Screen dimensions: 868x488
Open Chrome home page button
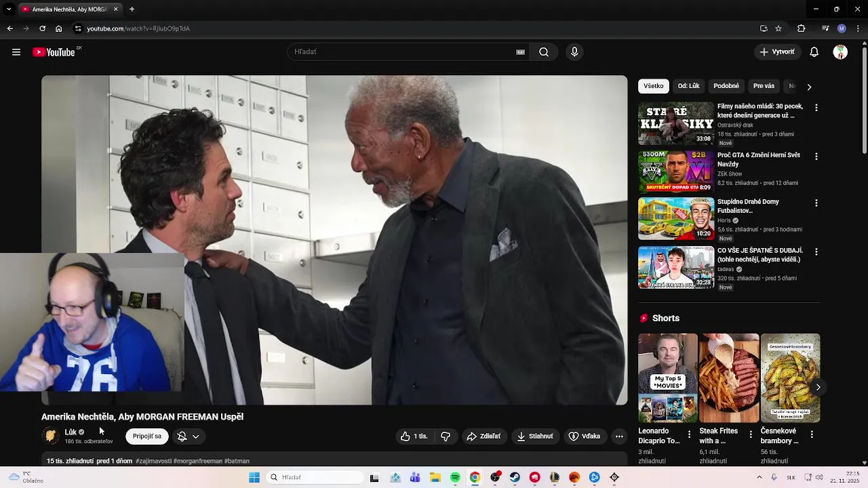(59, 28)
